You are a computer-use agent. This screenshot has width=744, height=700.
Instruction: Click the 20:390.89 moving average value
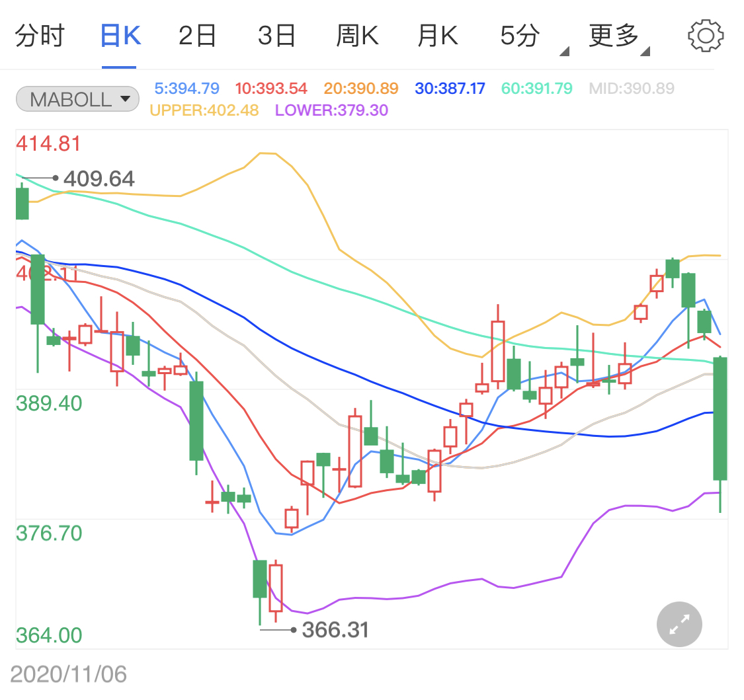[x=361, y=88]
